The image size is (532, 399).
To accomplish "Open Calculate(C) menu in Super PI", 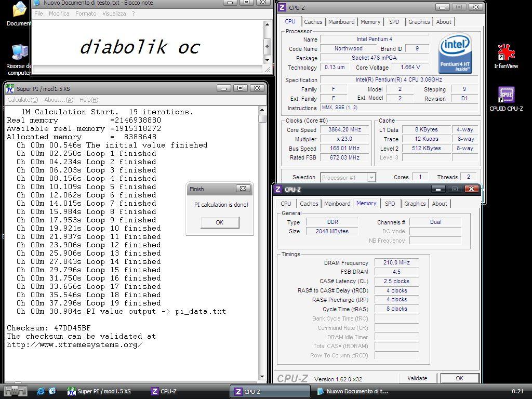I will coord(23,100).
